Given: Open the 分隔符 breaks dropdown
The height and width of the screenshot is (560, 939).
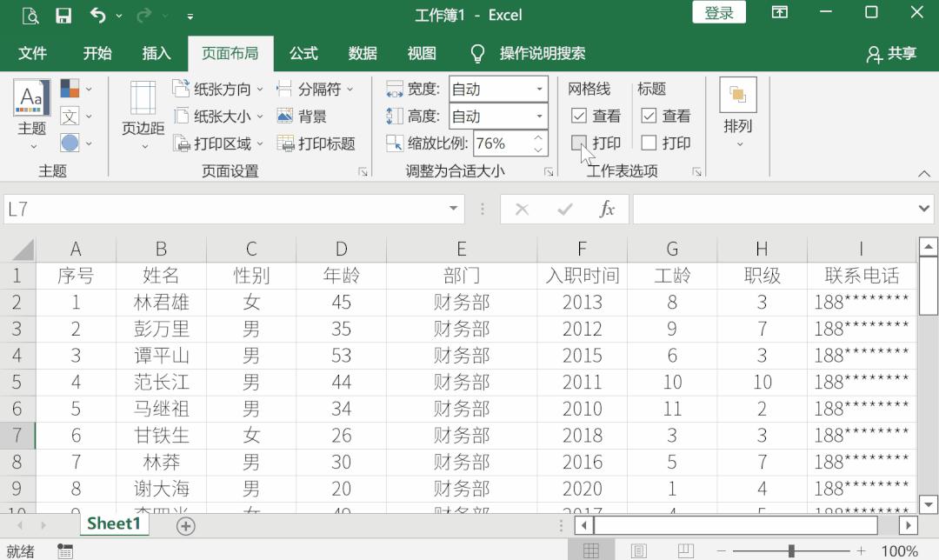Looking at the screenshot, I should [315, 89].
